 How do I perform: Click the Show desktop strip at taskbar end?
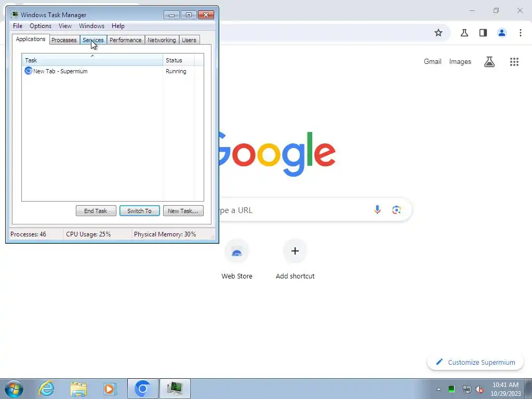click(528, 389)
